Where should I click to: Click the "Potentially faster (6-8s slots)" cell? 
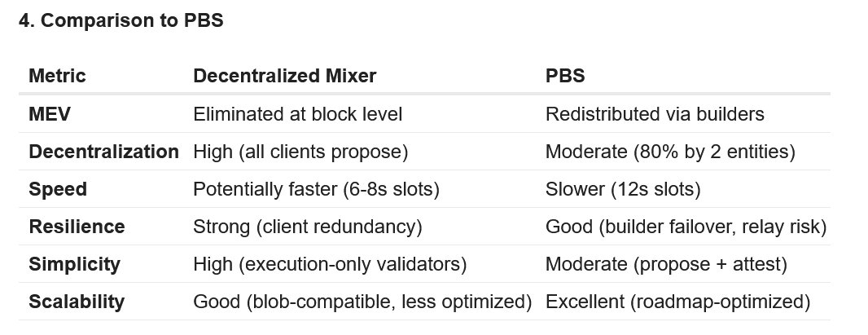(x=316, y=189)
